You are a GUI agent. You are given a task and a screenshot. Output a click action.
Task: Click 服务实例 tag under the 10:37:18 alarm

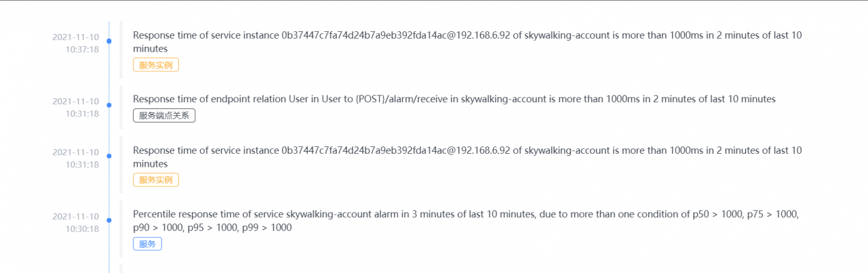[156, 65]
